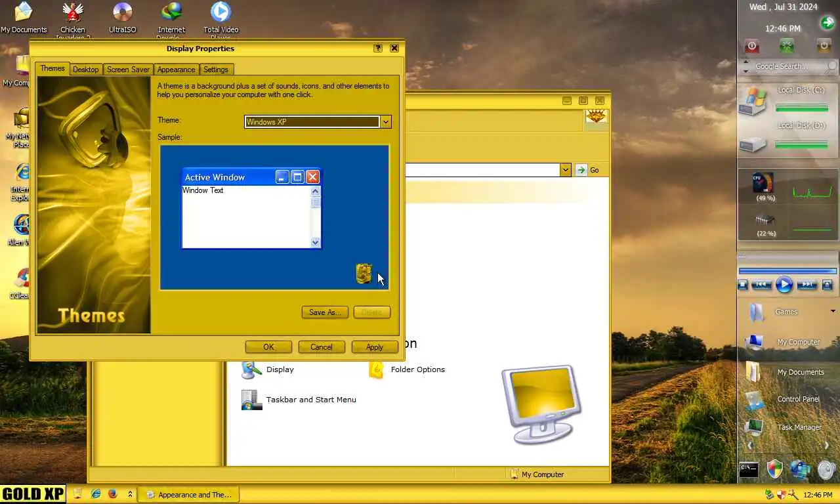Viewport: 840px width, 504px height.
Task: Launch Internet Explorer from quick launch
Action: coord(96,494)
